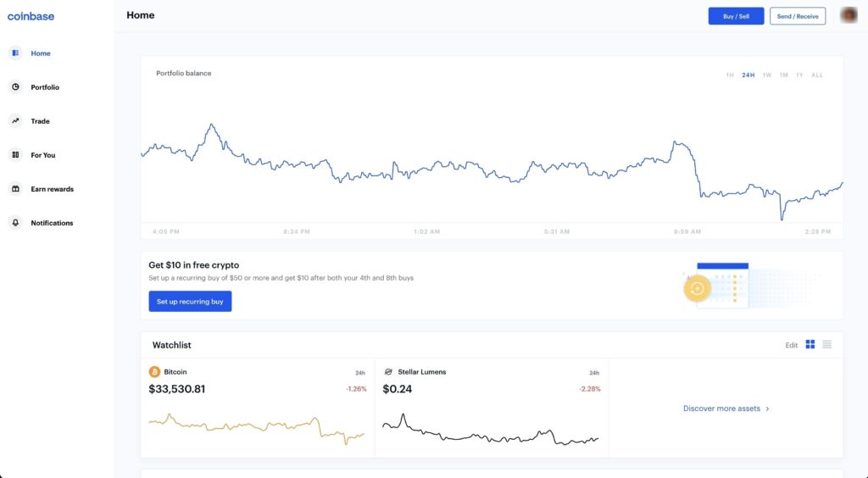Click the Bitcoin name label
Screen dimensions: 868x478
coord(175,372)
